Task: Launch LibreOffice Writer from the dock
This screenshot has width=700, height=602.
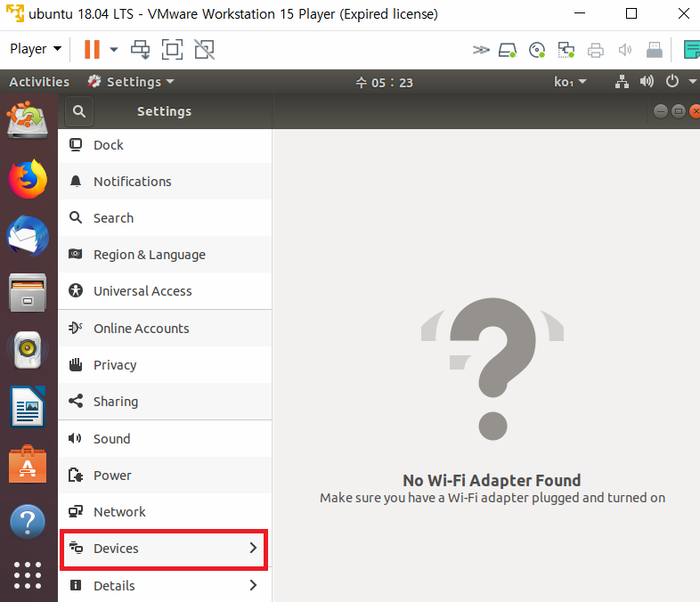Action: point(28,407)
